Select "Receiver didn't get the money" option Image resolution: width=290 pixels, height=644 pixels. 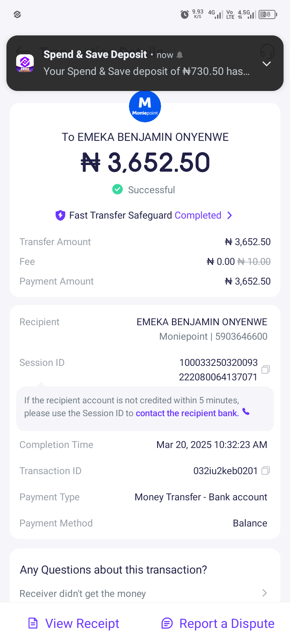(x=83, y=594)
